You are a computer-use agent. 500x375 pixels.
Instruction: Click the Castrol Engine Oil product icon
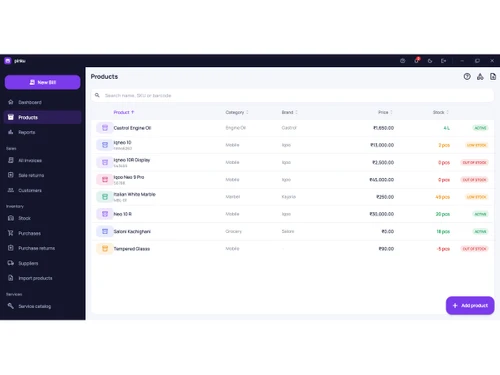point(105,128)
